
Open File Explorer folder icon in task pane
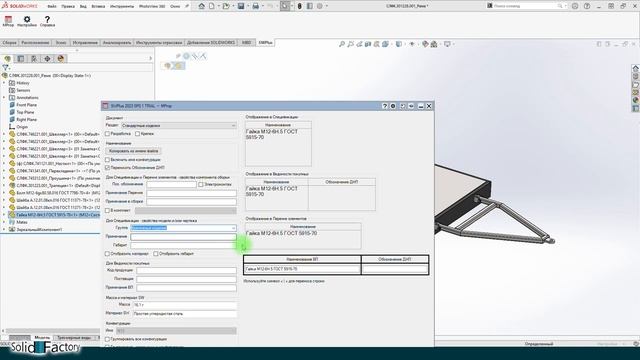[636, 84]
